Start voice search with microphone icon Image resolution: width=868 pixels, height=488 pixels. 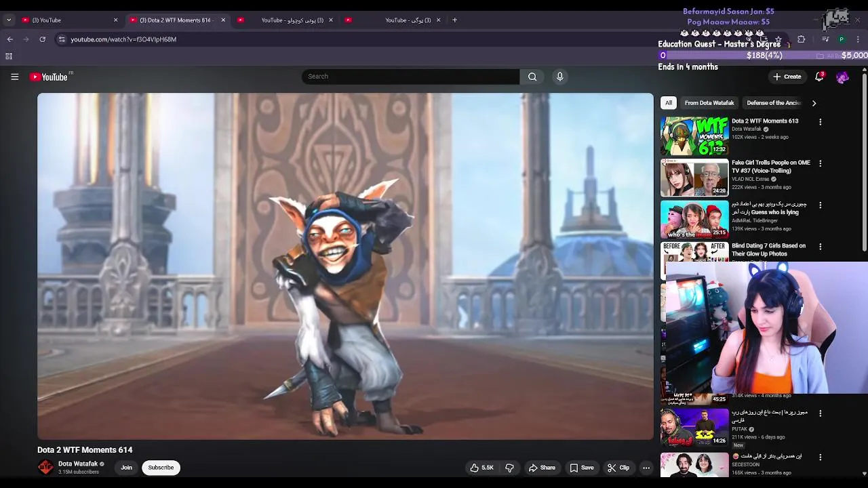559,77
